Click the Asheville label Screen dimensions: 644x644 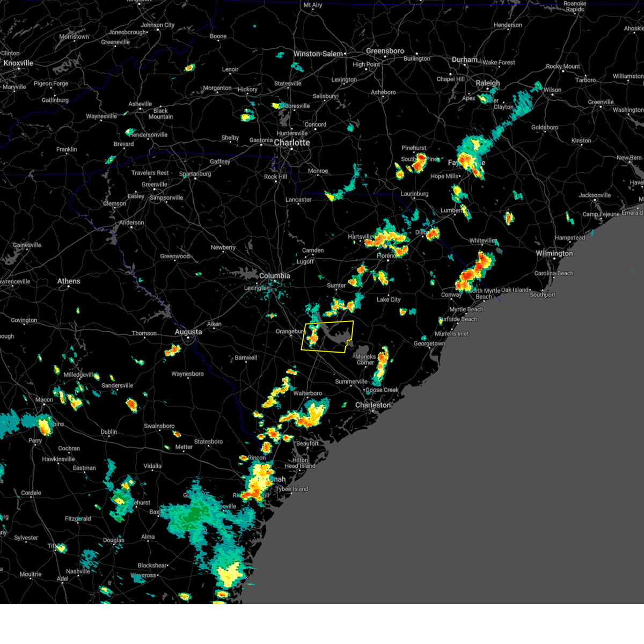tap(140, 104)
